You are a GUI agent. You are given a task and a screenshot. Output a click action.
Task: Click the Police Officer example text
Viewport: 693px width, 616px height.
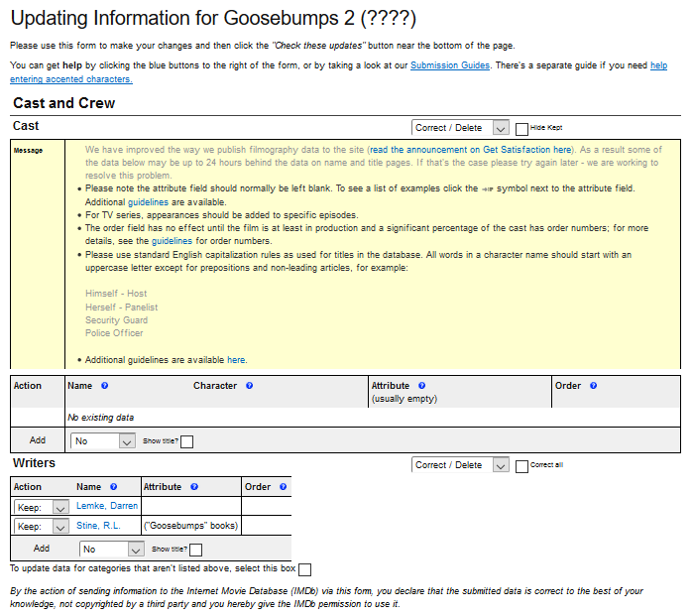point(114,333)
